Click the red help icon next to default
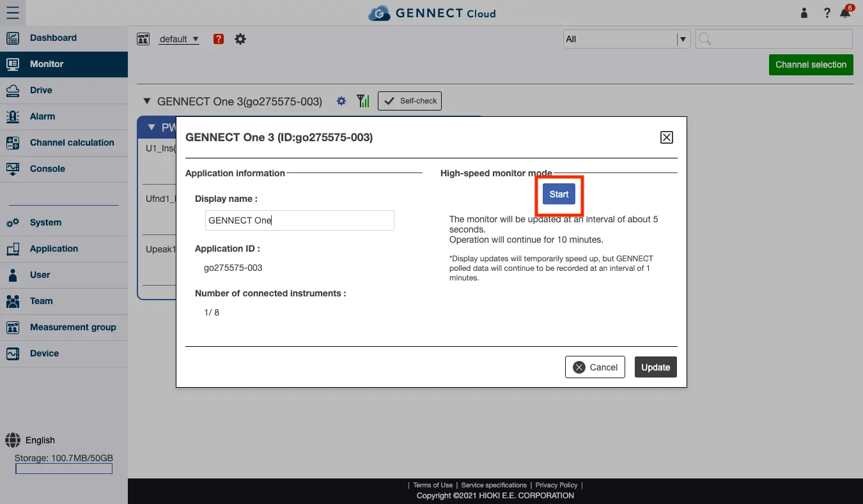863x504 pixels. pyautogui.click(x=219, y=39)
